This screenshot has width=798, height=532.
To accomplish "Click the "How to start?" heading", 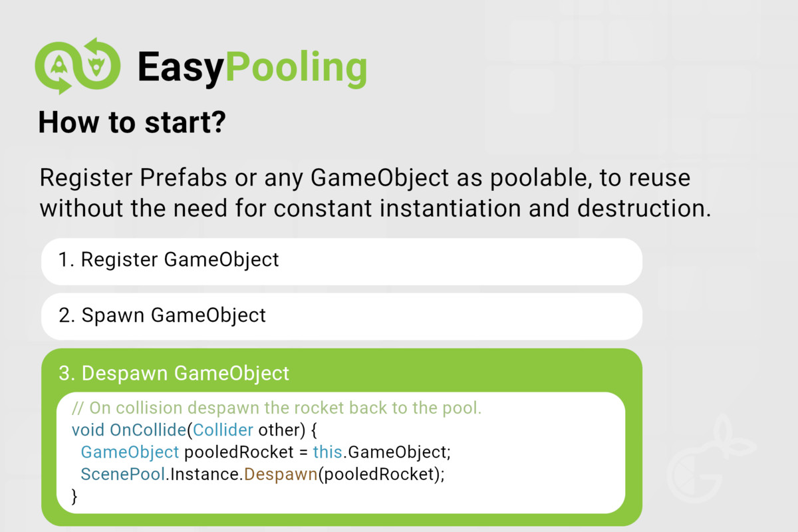I will point(131,123).
